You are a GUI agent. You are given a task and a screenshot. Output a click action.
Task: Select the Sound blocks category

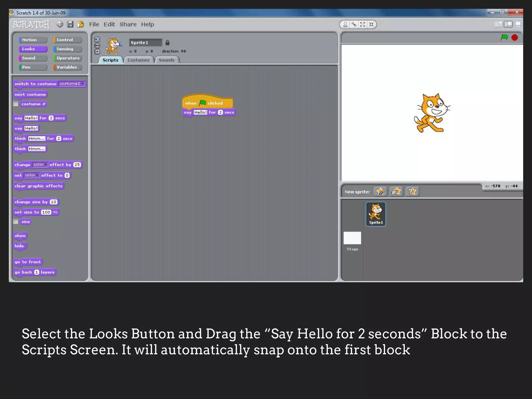click(x=33, y=58)
